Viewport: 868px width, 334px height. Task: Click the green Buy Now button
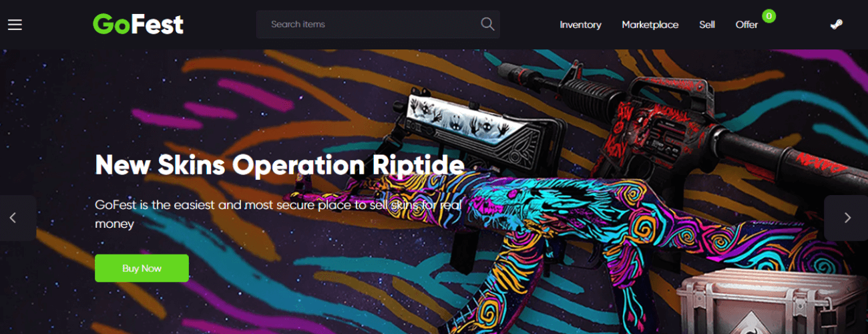(142, 268)
